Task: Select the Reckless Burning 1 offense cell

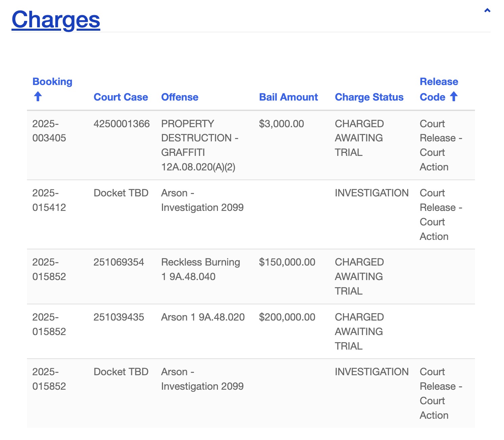Action: [x=200, y=269]
